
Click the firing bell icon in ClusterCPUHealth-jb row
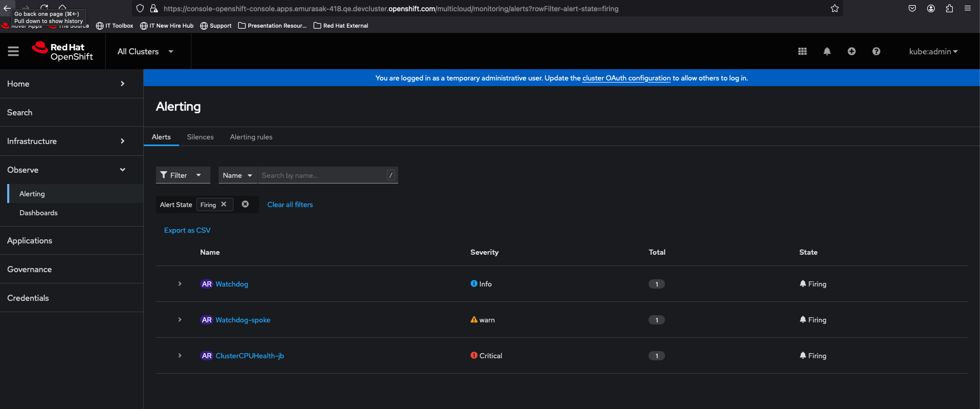click(x=803, y=355)
